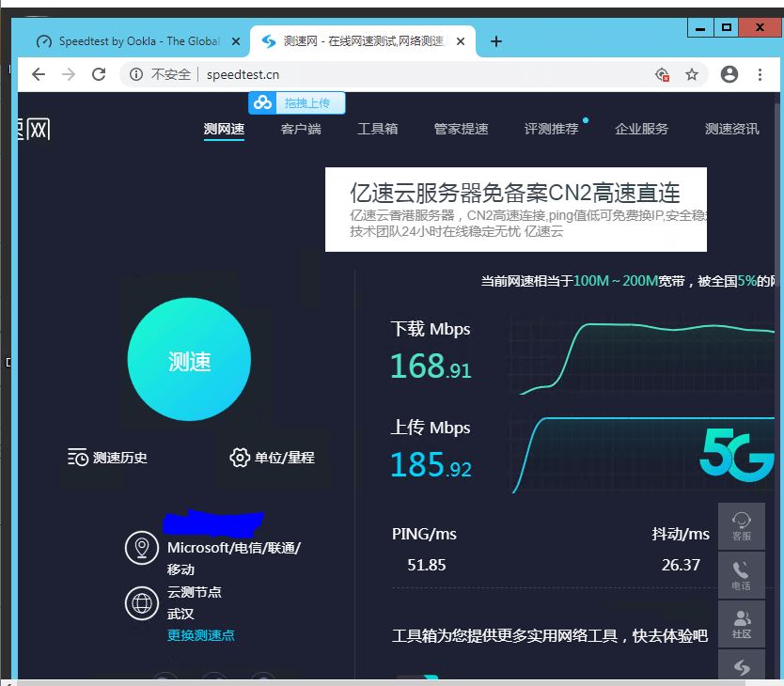Open the 企业服务 navigation item
Viewport: 784px width, 686px height.
click(641, 129)
